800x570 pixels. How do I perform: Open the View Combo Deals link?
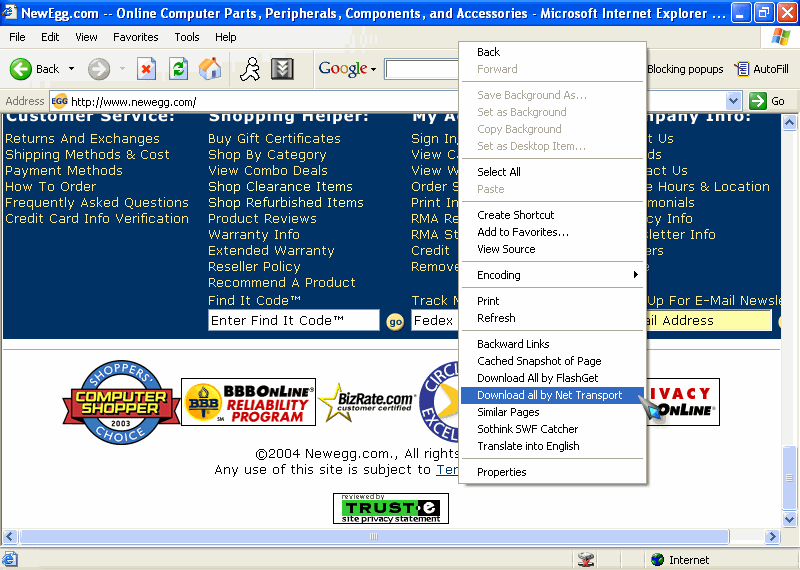268,170
